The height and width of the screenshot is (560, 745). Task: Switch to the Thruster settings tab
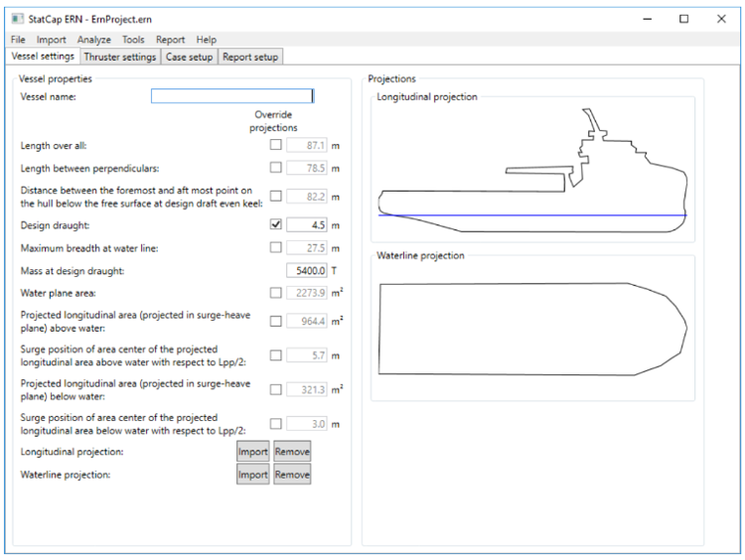click(x=119, y=57)
